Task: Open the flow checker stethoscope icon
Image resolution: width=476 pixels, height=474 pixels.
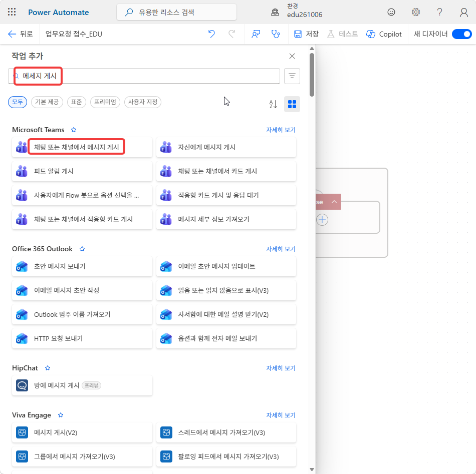Action: click(276, 34)
